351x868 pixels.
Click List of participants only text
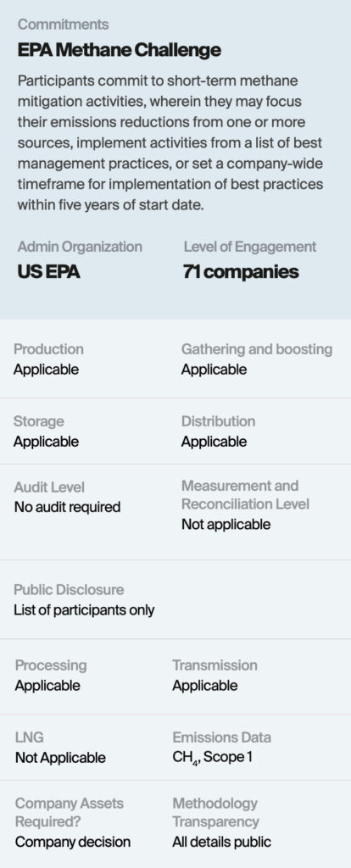tap(84, 610)
